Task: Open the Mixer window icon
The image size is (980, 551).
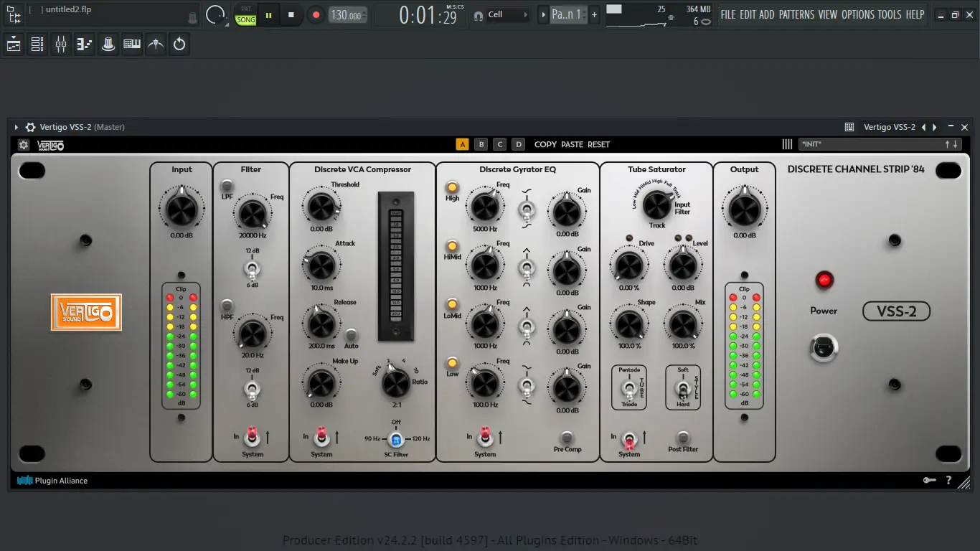Action: click(x=61, y=44)
